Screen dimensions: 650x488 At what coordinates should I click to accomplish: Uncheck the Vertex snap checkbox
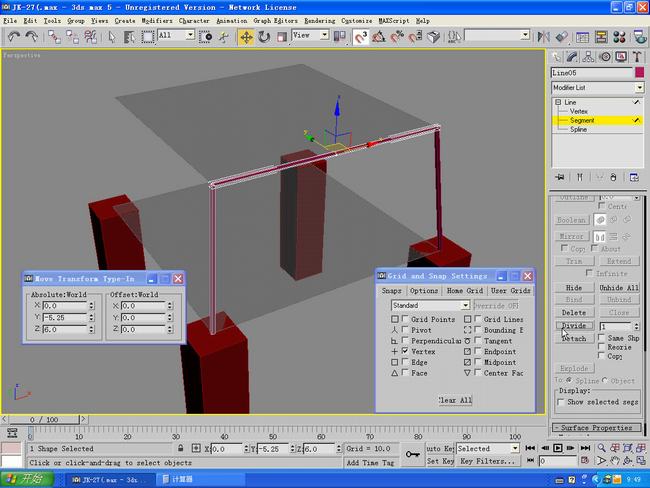405,351
